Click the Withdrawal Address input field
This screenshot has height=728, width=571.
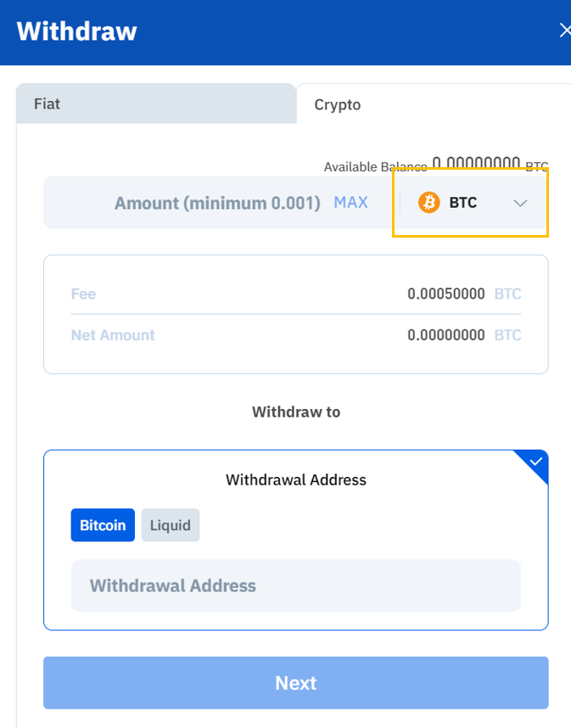pos(295,585)
